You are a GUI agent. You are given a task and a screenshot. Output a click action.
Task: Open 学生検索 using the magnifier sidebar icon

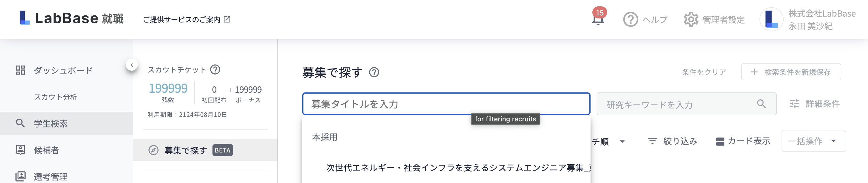[x=21, y=124]
